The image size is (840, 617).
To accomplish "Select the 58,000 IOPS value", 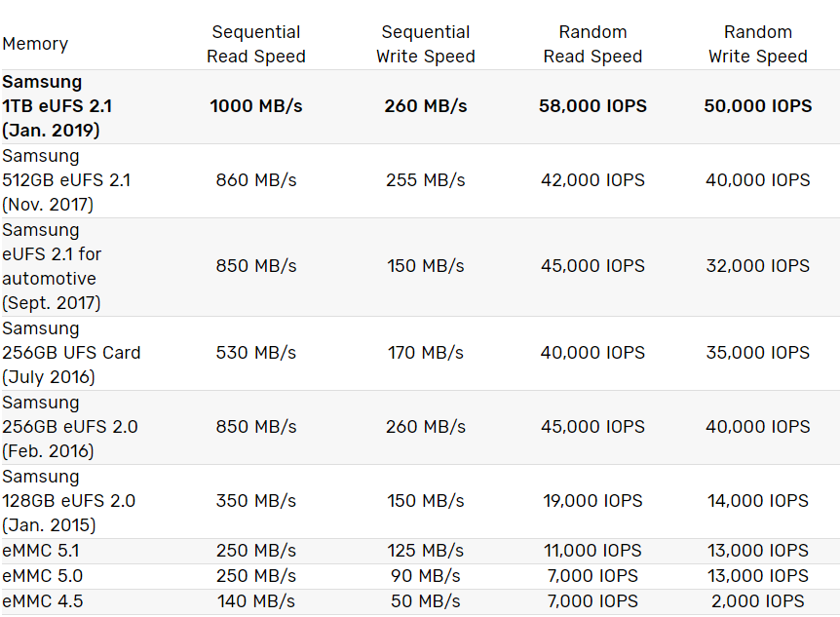I will tap(592, 106).
